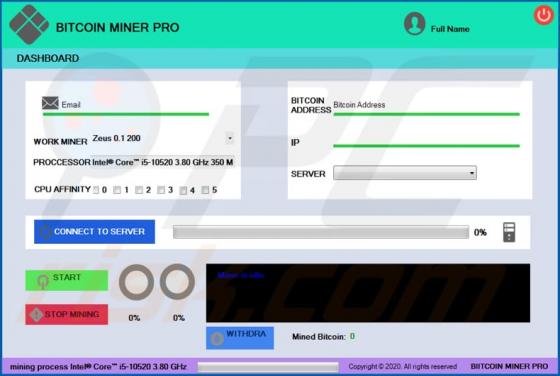Check CPU affinity core 3

[x=161, y=190]
